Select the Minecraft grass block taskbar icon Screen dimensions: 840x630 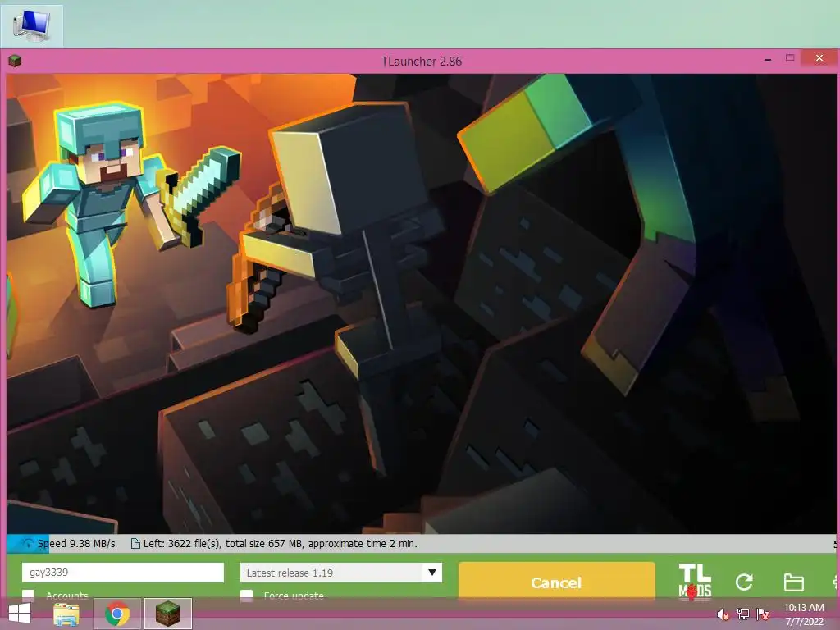pos(167,614)
